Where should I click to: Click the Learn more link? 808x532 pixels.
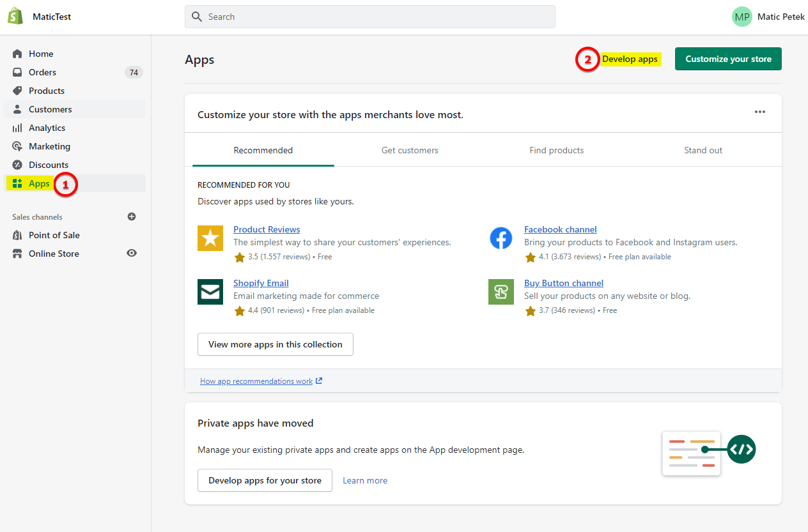point(365,480)
